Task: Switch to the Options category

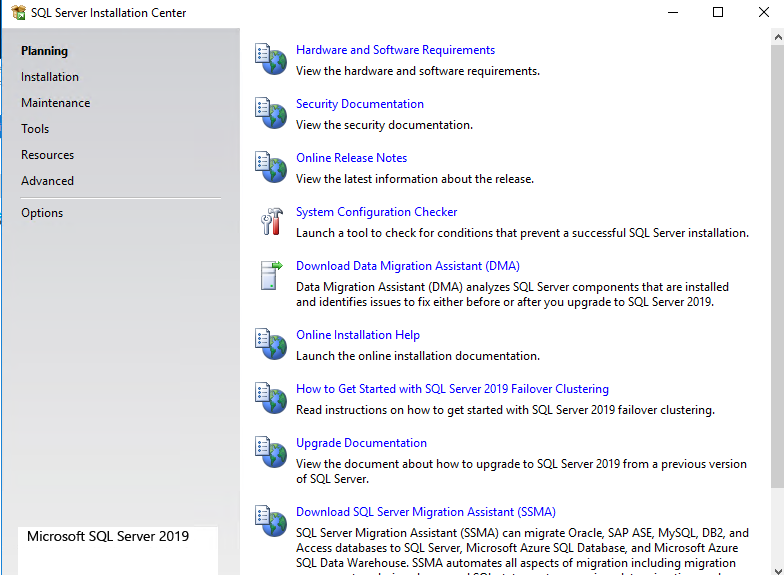Action: tap(42, 213)
